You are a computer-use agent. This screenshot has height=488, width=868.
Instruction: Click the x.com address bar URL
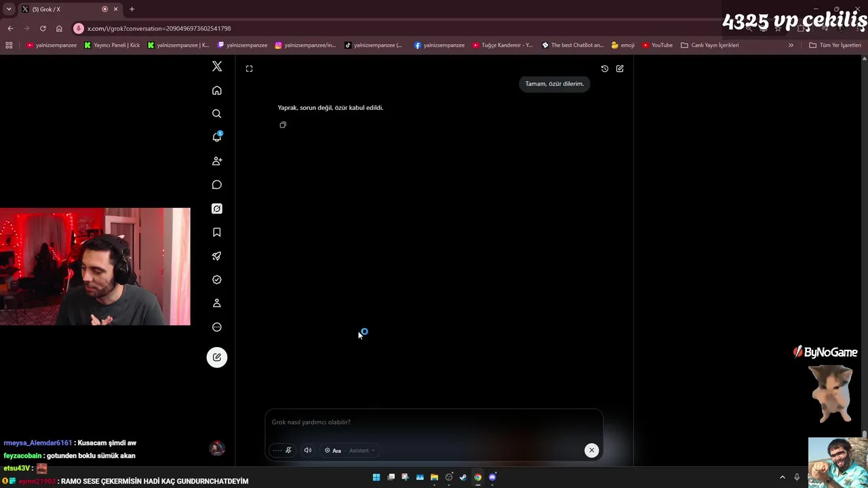click(x=159, y=28)
